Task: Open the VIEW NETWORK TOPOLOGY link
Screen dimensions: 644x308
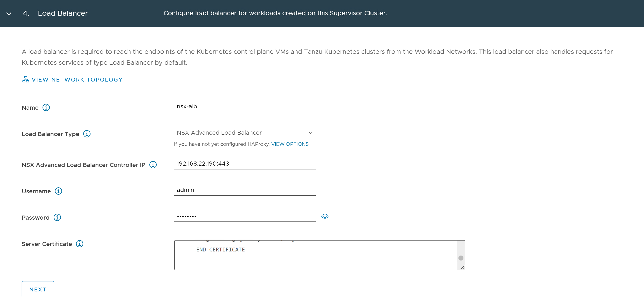Action: tap(77, 80)
